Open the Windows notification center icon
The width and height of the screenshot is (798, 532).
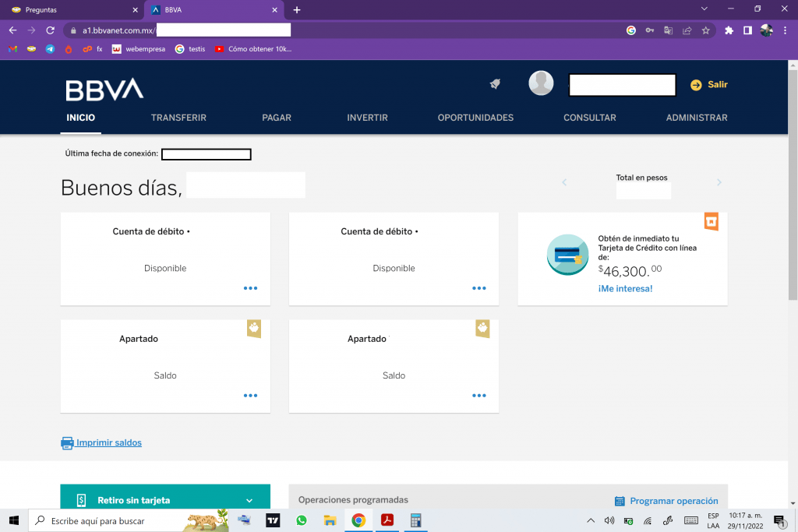pyautogui.click(x=779, y=520)
